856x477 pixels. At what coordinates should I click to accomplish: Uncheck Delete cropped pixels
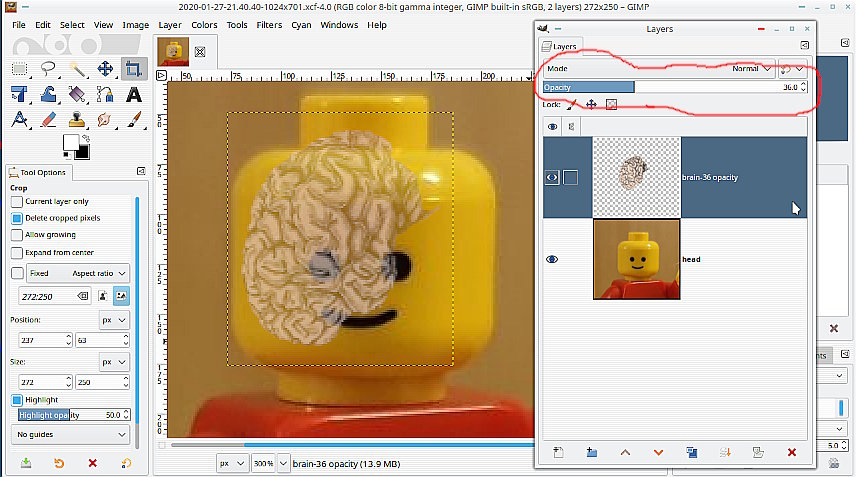click(17, 218)
